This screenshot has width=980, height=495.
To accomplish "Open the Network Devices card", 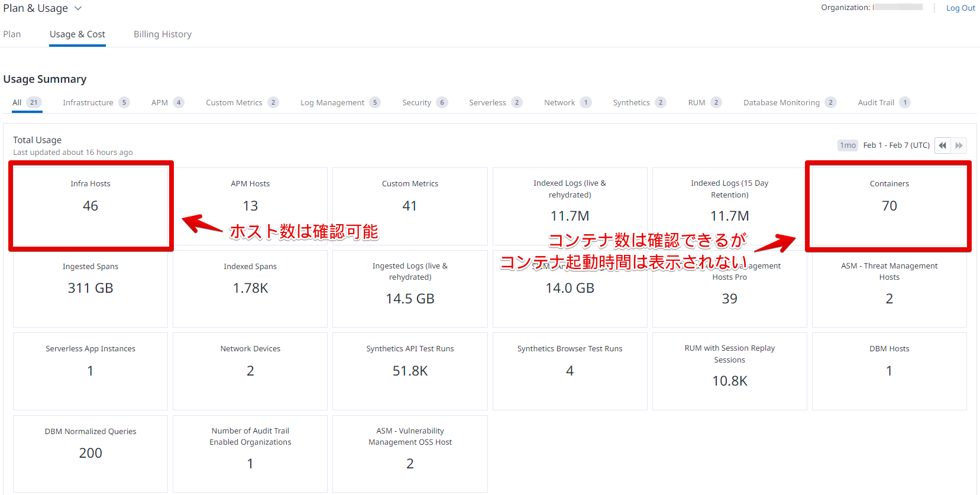I will pos(250,371).
